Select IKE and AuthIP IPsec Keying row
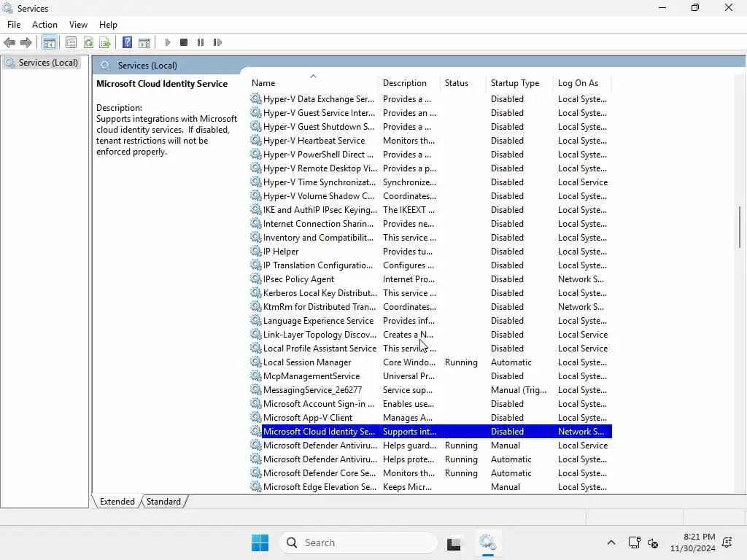 [x=430, y=209]
